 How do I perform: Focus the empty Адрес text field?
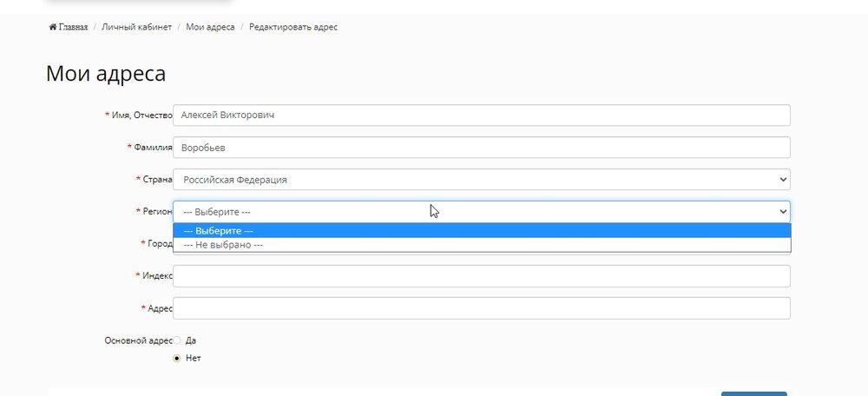[x=481, y=308]
